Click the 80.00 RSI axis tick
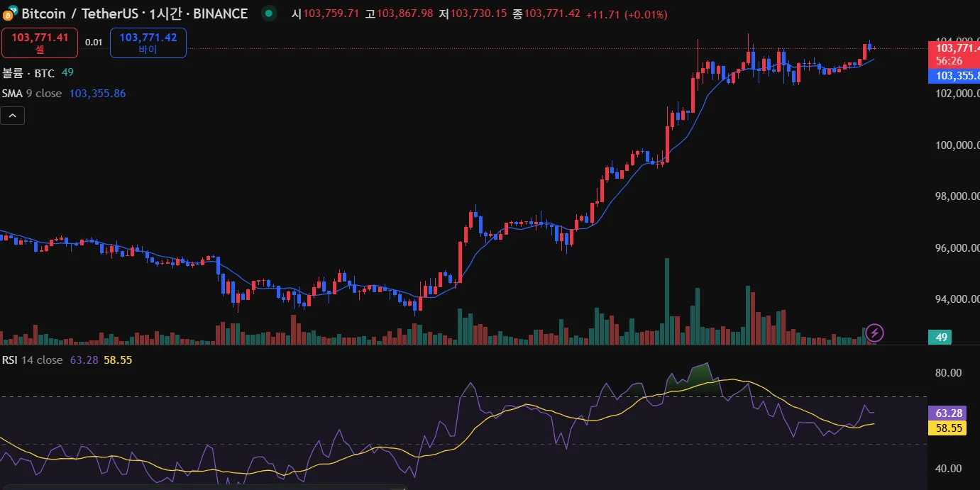Image resolution: width=980 pixels, height=490 pixels. pos(949,372)
